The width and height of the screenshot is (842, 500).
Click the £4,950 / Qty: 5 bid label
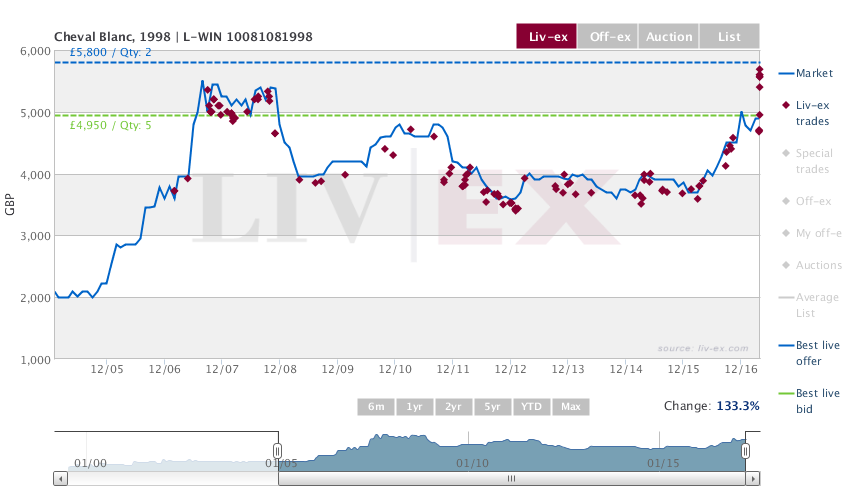(111, 125)
